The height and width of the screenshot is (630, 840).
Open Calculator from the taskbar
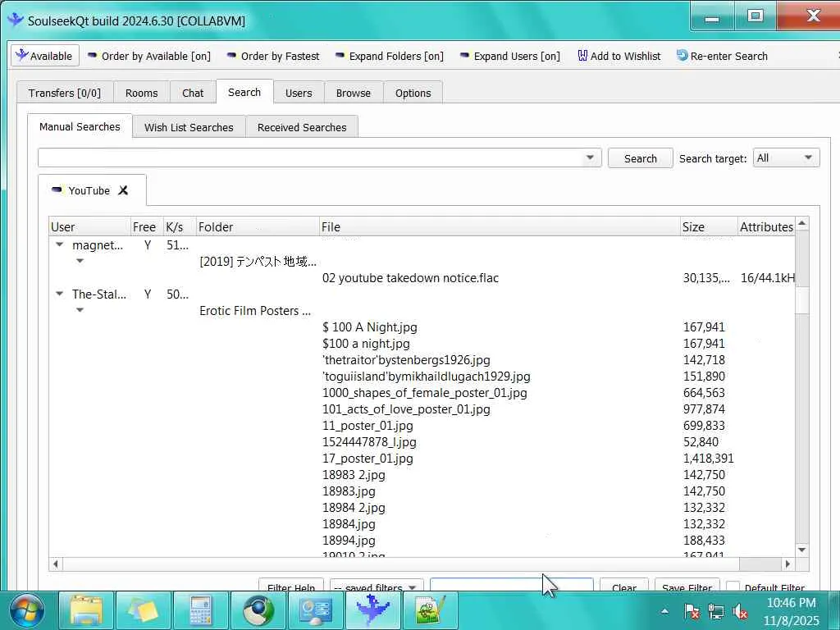click(x=201, y=610)
